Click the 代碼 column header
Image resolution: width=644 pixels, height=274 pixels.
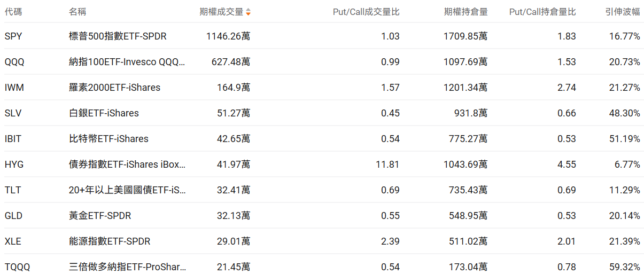point(13,12)
